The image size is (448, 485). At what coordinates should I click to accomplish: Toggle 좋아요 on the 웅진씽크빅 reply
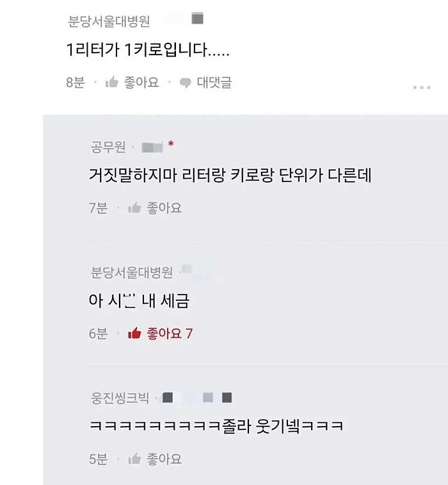pos(164,459)
